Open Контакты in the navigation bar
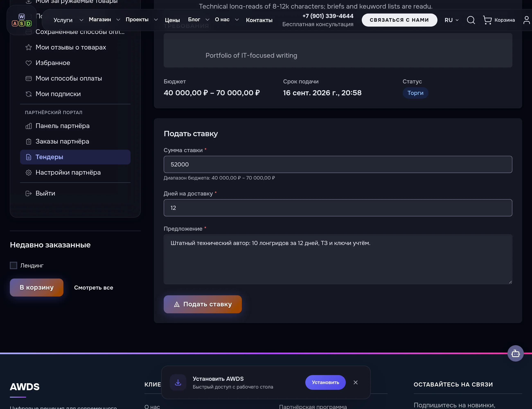Viewport: 532px width, 409px height. click(x=259, y=20)
